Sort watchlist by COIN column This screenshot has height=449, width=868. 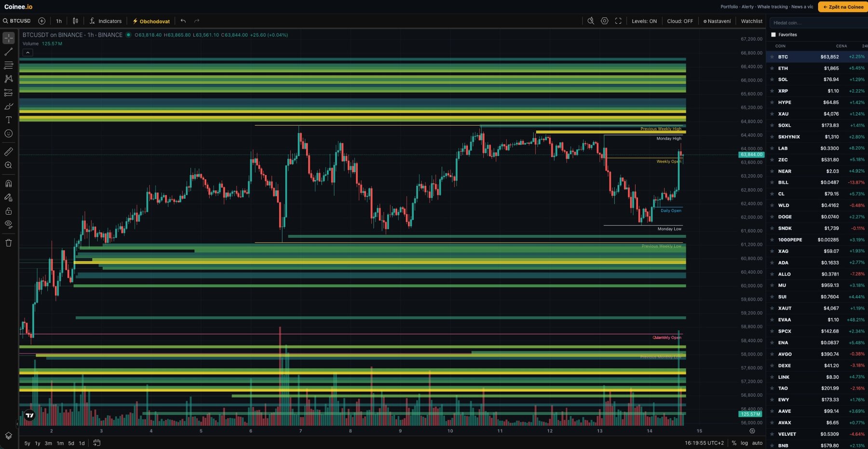pos(780,46)
